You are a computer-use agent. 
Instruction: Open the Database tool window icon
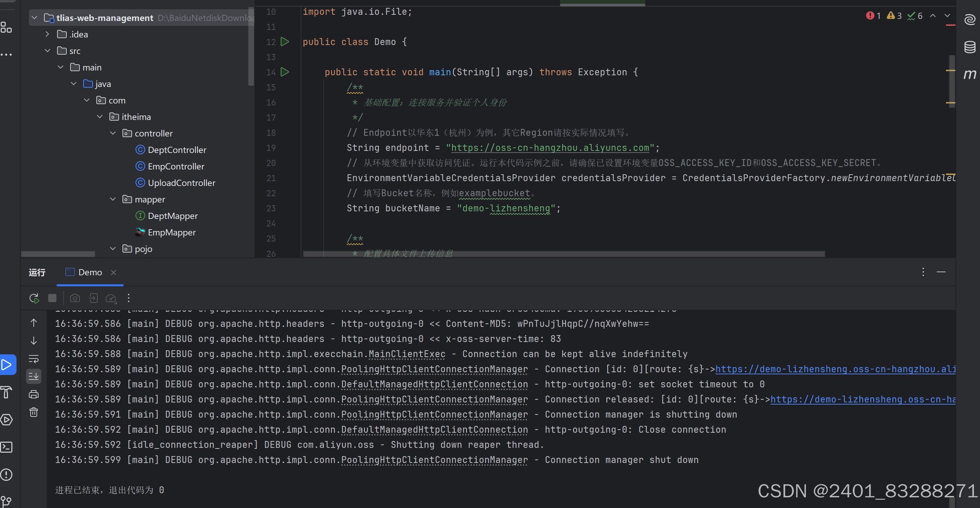(969, 47)
